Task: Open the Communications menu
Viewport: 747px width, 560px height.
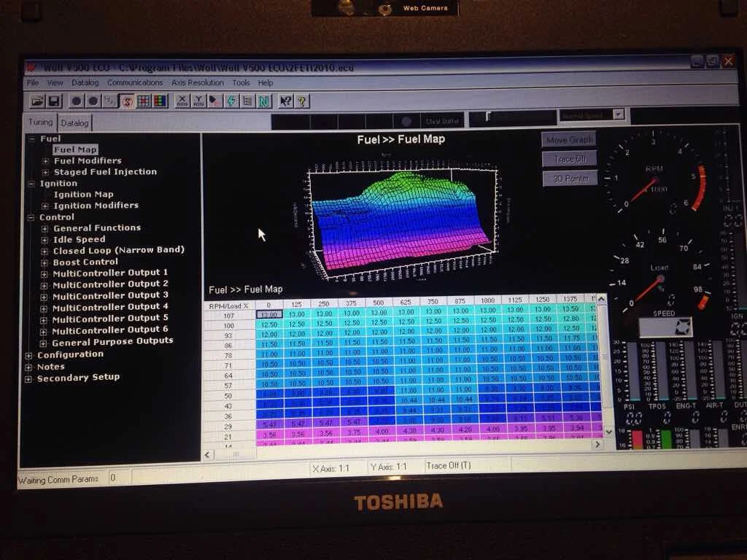Action: click(x=135, y=83)
